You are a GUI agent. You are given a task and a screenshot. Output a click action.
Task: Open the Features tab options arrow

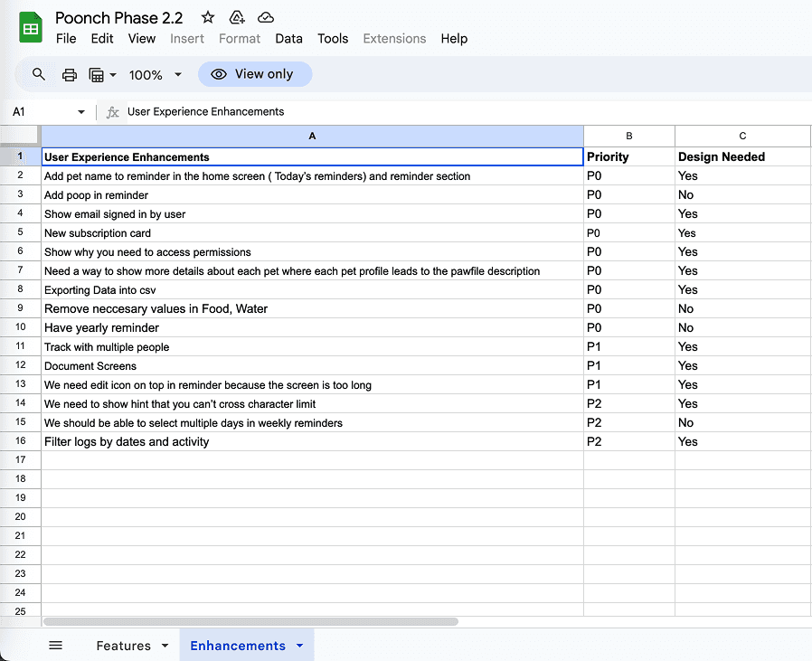click(165, 646)
